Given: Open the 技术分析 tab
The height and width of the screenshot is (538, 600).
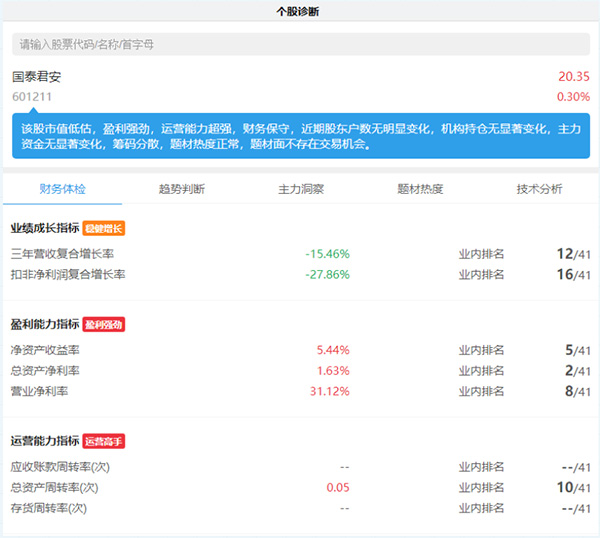Looking at the screenshot, I should (539, 189).
